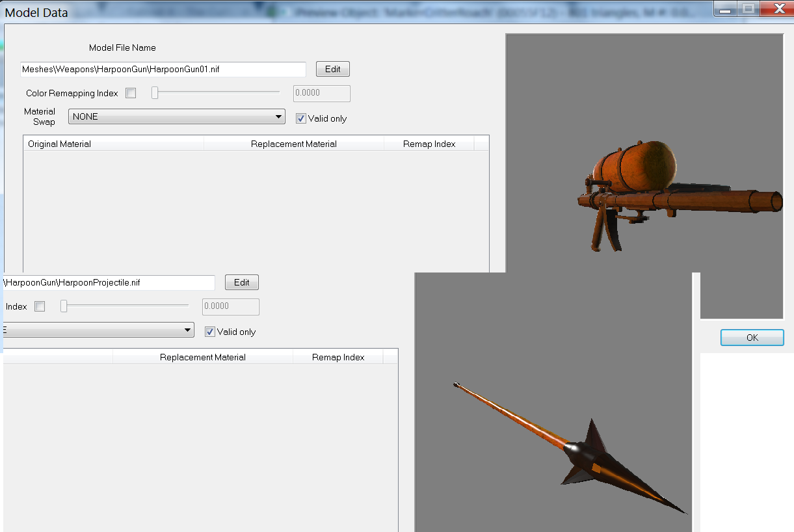The image size is (794, 532).
Task: Click Edit beside the HarpoonGun01.nif path
Action: coord(332,69)
